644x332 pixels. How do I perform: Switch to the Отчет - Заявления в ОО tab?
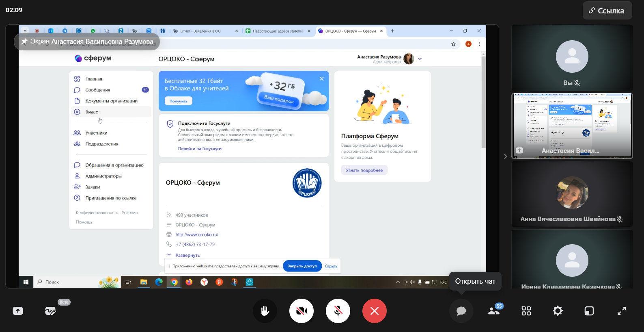click(x=203, y=31)
